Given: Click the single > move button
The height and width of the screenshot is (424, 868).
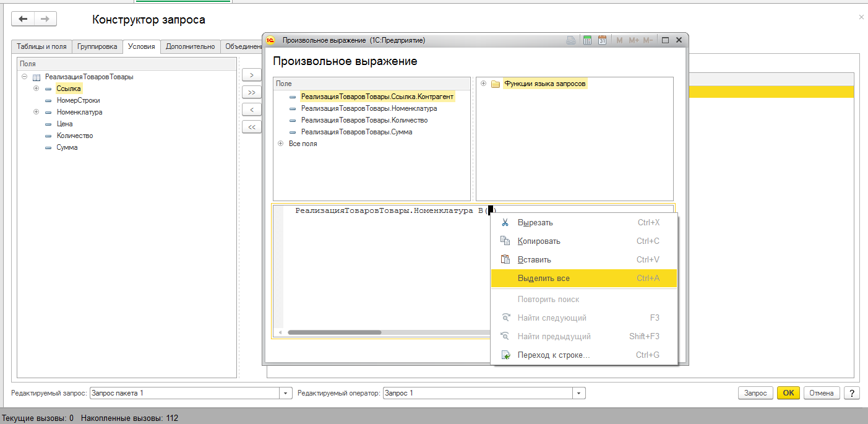Looking at the screenshot, I should coord(251,75).
